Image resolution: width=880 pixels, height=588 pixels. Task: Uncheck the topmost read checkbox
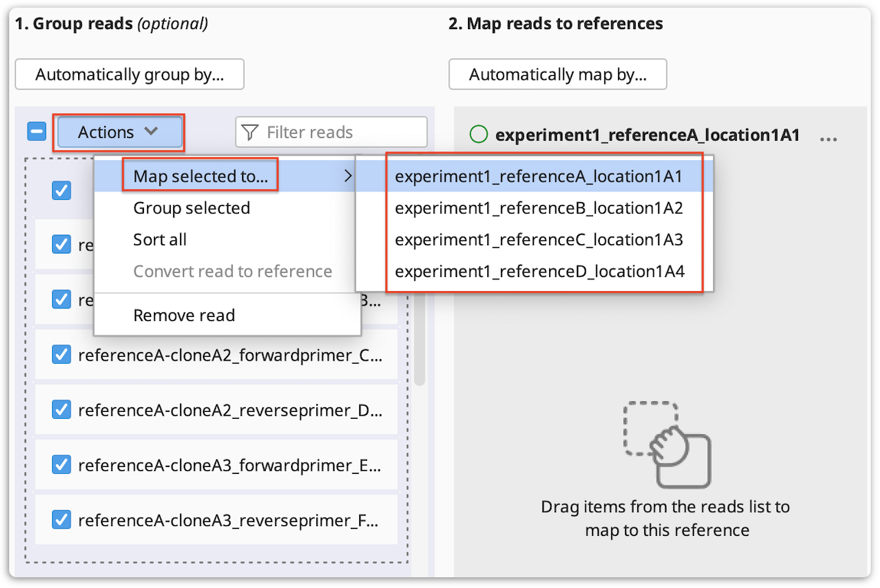62,190
